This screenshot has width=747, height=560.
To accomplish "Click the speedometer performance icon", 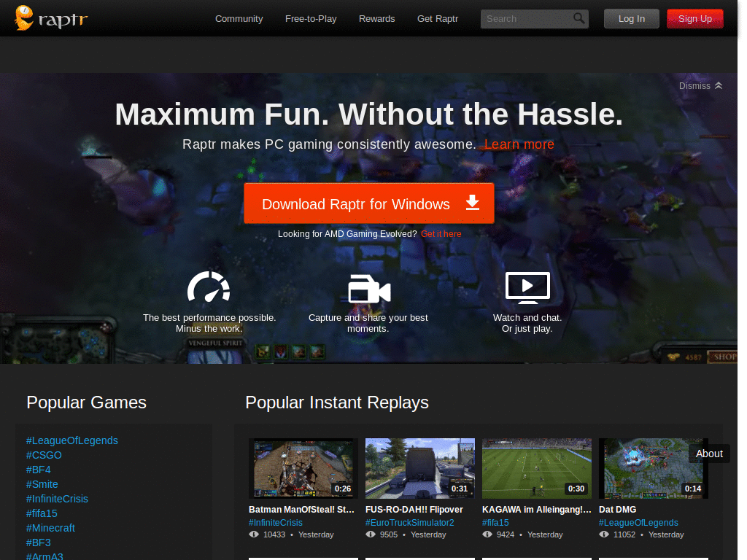I will coord(209,287).
